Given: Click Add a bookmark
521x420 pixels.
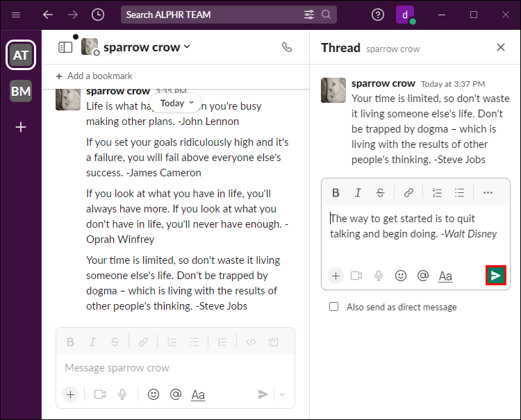Looking at the screenshot, I should [x=94, y=76].
